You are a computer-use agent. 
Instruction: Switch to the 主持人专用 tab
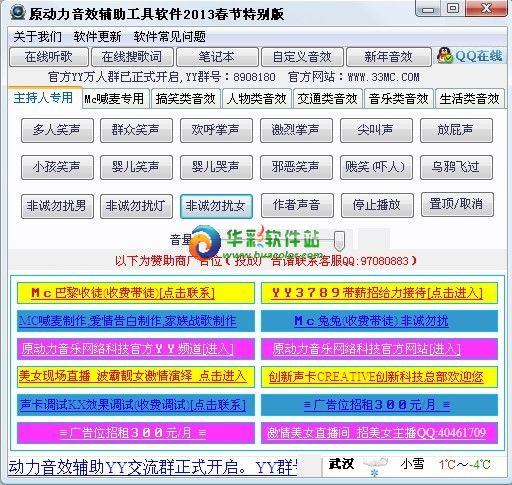pyautogui.click(x=44, y=98)
